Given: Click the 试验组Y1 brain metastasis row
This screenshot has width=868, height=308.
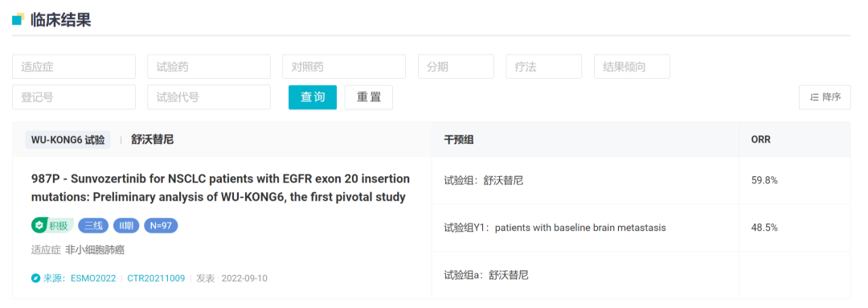Looking at the screenshot, I should click(586, 228).
